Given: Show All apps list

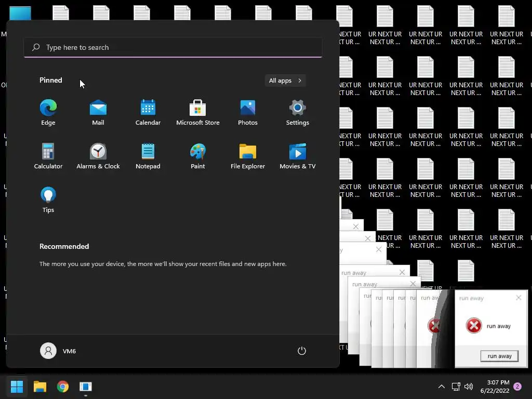Looking at the screenshot, I should (x=285, y=81).
